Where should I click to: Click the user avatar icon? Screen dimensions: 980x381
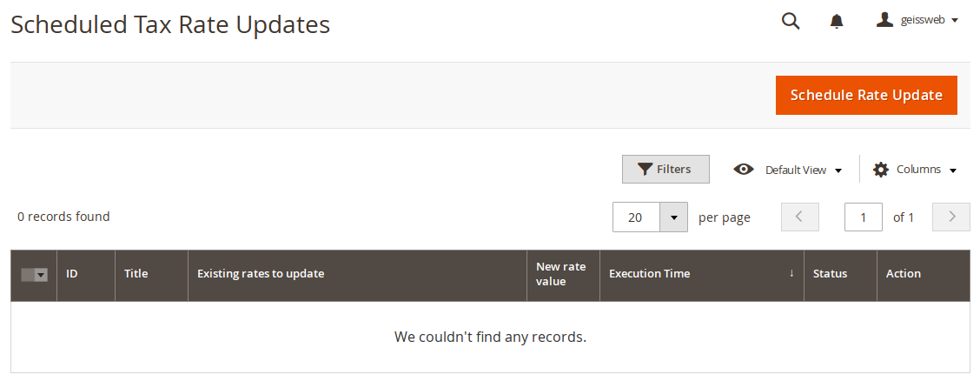point(884,21)
